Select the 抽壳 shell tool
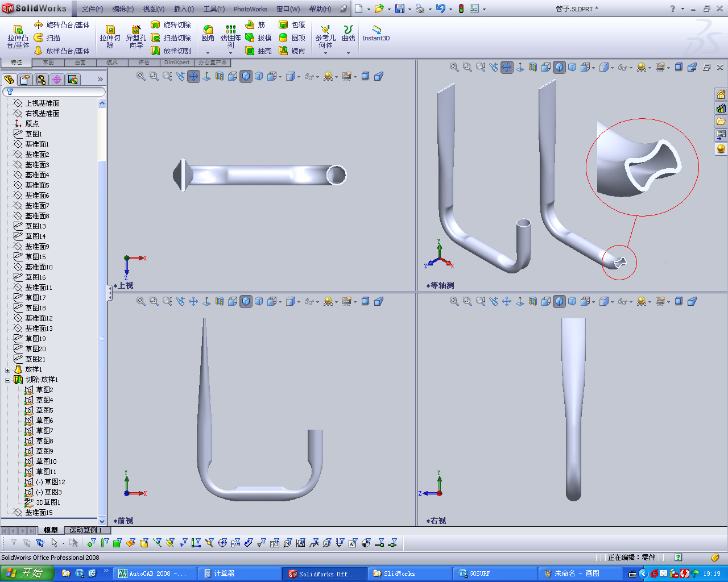 coord(258,51)
